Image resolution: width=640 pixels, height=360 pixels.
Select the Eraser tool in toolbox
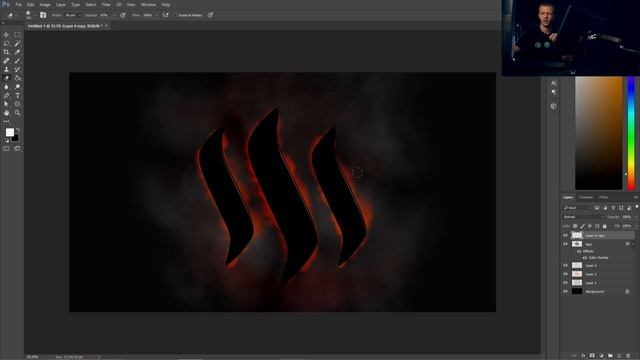tap(6, 78)
